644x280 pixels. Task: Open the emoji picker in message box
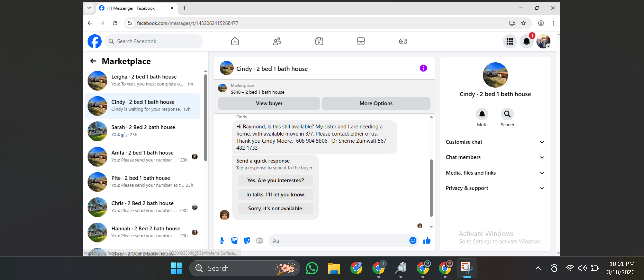413,240
